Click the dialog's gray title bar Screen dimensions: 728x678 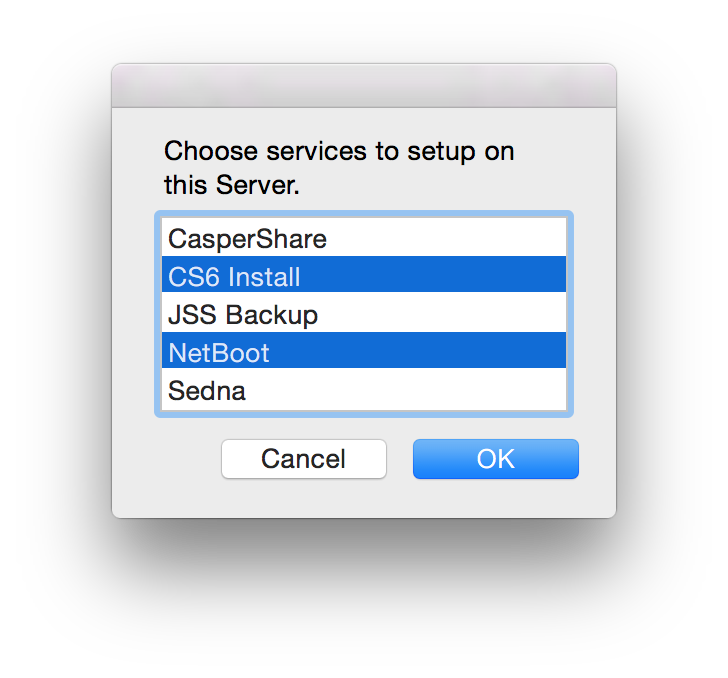coord(364,86)
